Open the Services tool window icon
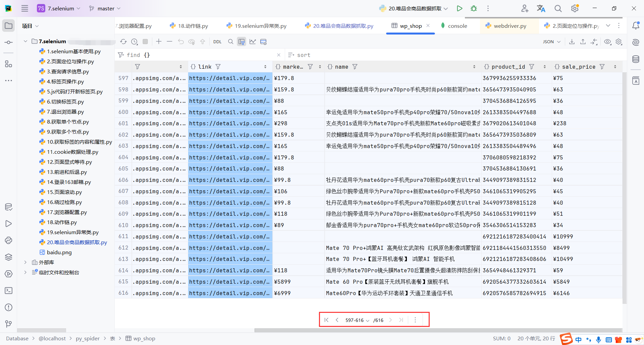This screenshot has width=644, height=345. click(x=9, y=274)
